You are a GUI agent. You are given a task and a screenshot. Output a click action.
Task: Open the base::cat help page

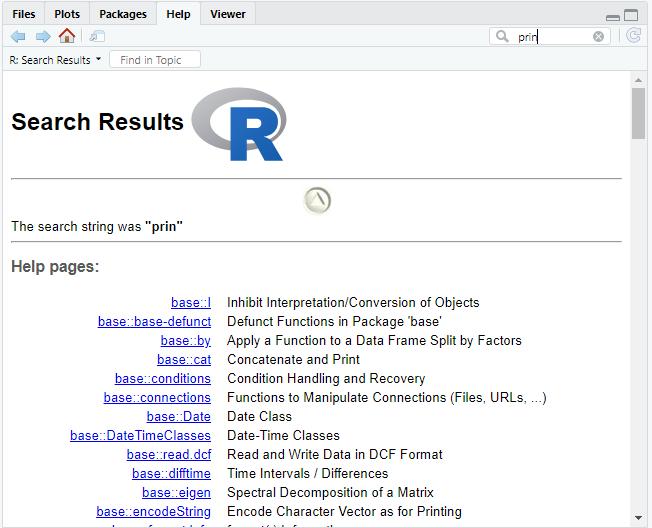[x=184, y=360]
